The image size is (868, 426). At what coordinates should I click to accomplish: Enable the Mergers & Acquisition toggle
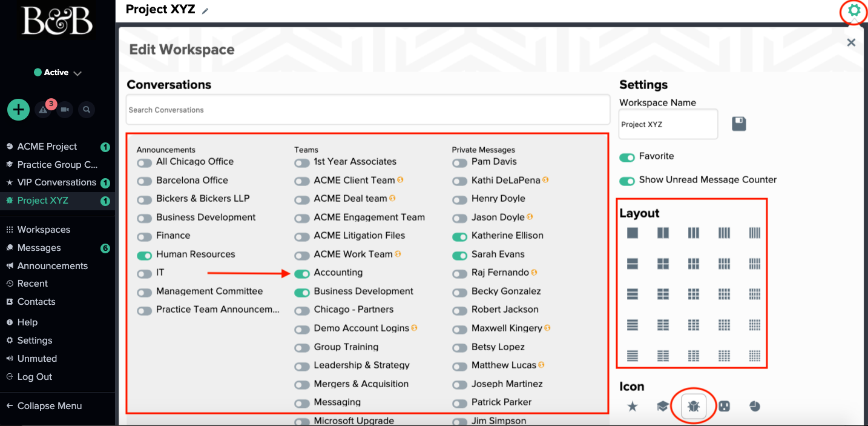point(302,385)
